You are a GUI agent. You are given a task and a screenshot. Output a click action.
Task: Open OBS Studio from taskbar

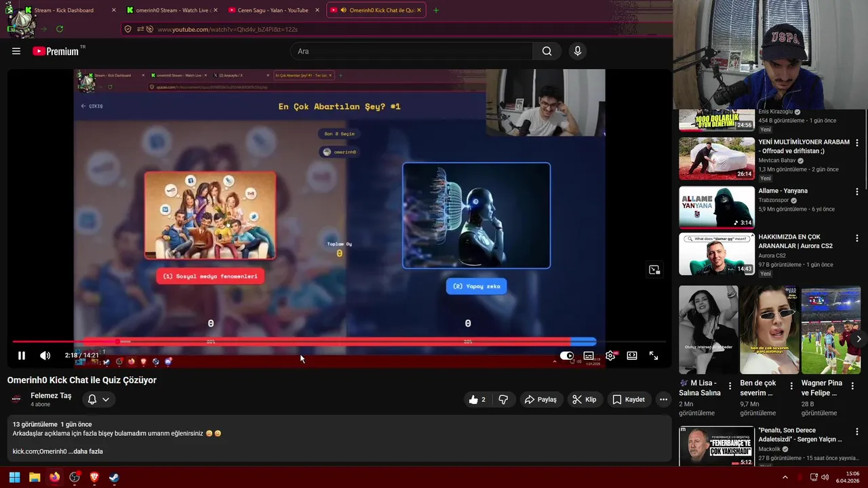point(75,477)
